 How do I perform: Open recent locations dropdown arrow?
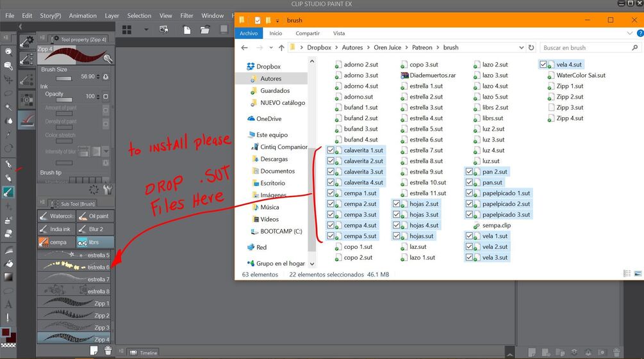click(x=271, y=47)
